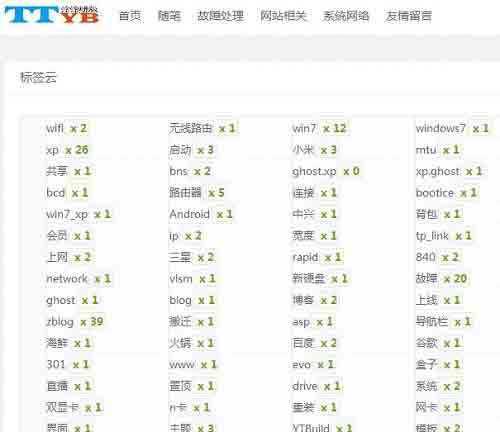Open the 故障 tag with 20 posts
This screenshot has height=432, width=500.
(x=426, y=279)
